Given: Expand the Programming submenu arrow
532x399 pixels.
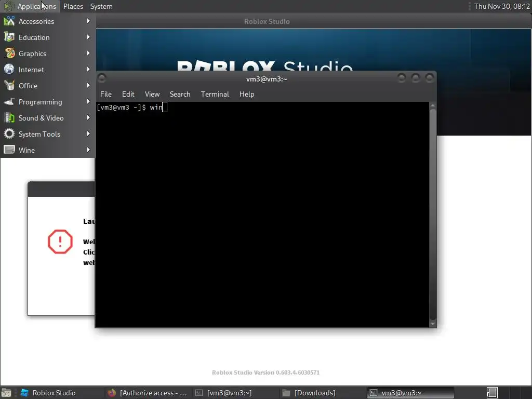Looking at the screenshot, I should [88, 101].
